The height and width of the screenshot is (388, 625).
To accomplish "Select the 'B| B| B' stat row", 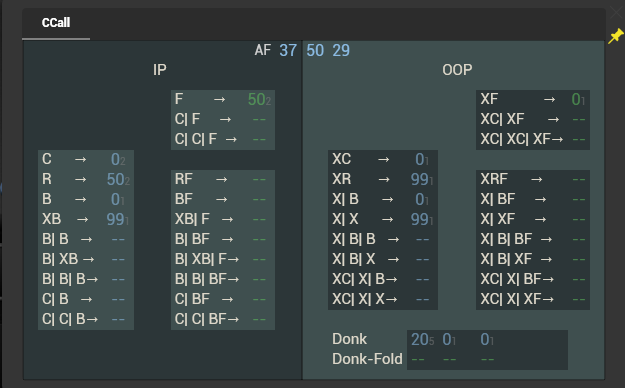I will pyautogui.click(x=86, y=279).
